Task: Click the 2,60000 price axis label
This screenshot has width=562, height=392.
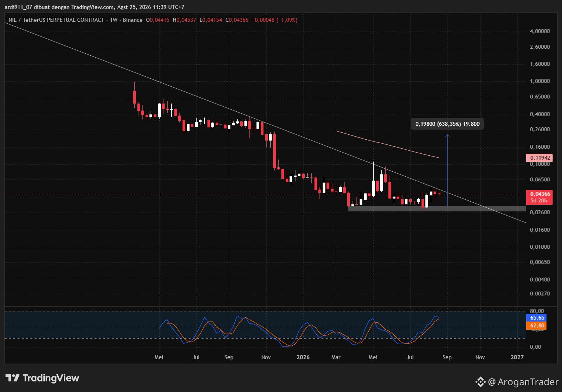Action: click(x=540, y=47)
